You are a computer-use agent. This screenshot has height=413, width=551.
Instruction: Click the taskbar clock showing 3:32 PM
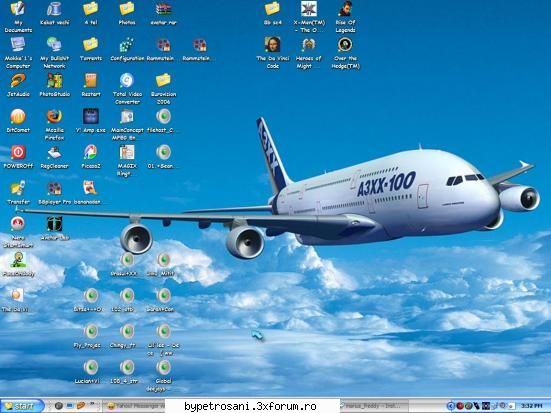pos(532,406)
